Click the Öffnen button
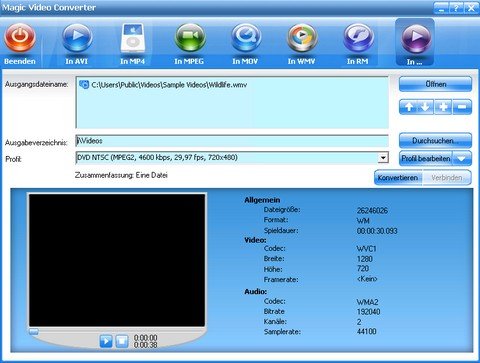This screenshot has width=480, height=363. coord(435,84)
